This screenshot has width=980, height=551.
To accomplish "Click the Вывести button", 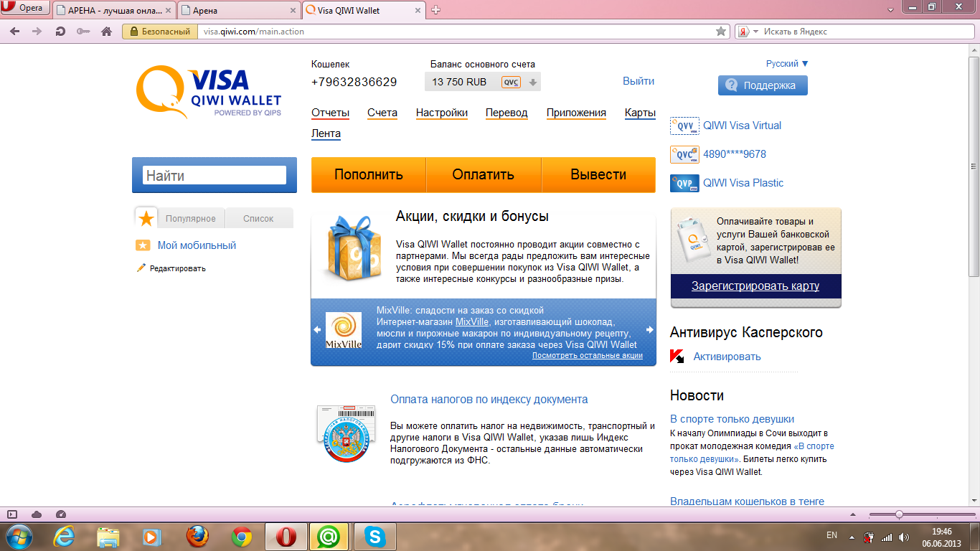I will point(598,175).
